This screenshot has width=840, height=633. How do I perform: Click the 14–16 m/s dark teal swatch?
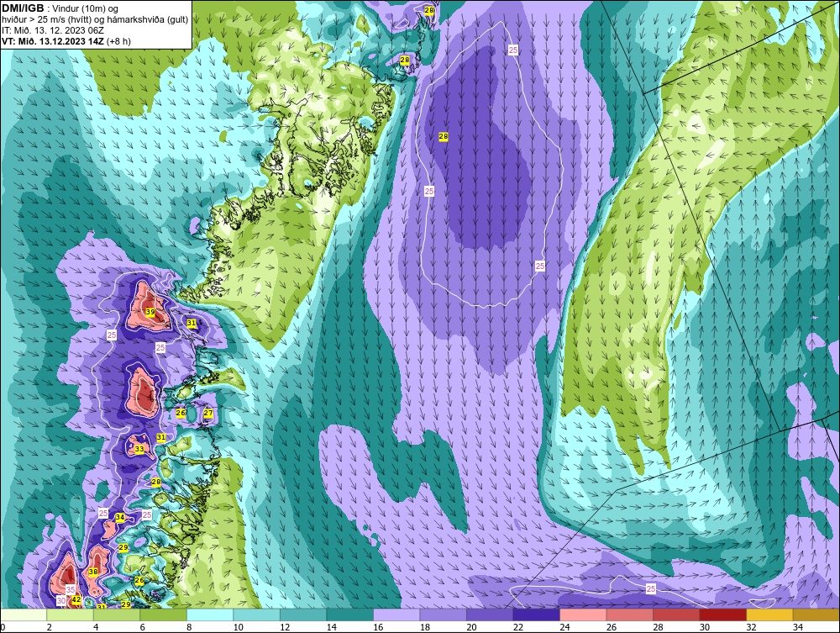pyautogui.click(x=349, y=615)
